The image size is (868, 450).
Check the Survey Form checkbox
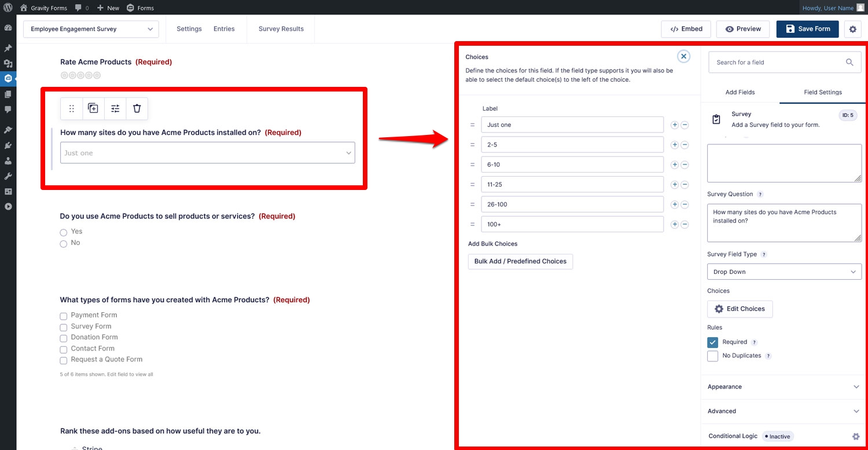pyautogui.click(x=64, y=327)
